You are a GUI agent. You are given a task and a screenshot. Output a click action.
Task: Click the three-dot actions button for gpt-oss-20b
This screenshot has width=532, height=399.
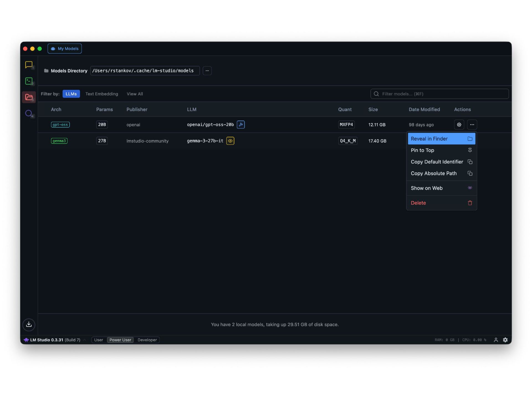(472, 125)
